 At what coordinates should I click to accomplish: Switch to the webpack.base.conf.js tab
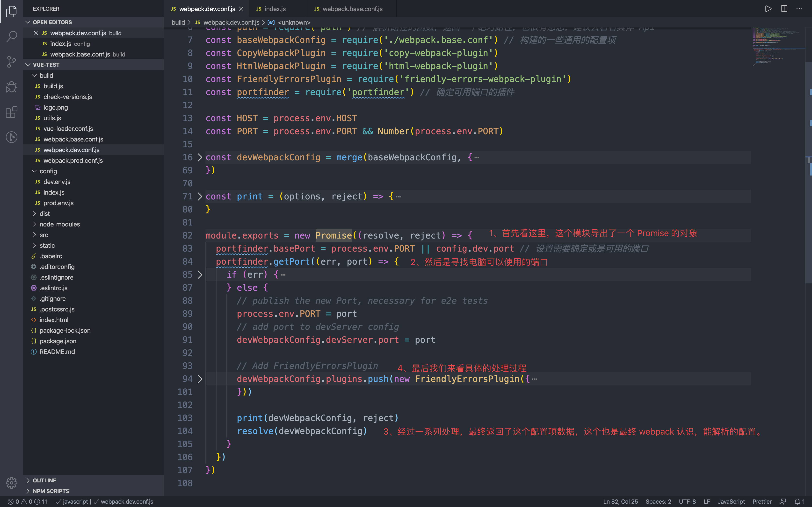pos(352,9)
